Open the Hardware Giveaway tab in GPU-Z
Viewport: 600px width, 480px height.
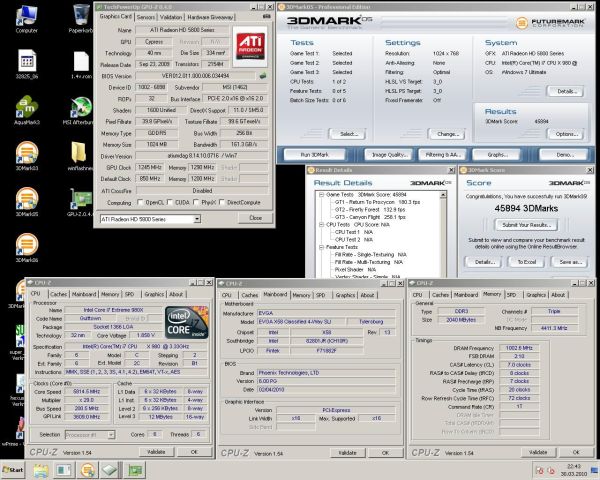[210, 17]
